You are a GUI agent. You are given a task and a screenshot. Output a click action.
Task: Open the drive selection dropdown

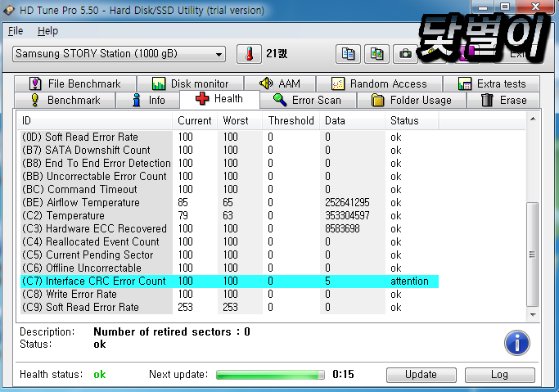point(119,54)
